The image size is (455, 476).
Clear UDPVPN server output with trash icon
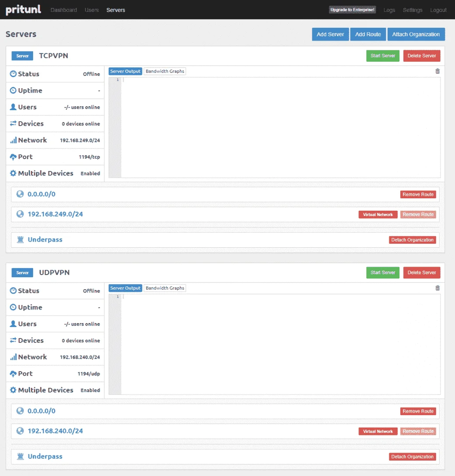point(437,288)
